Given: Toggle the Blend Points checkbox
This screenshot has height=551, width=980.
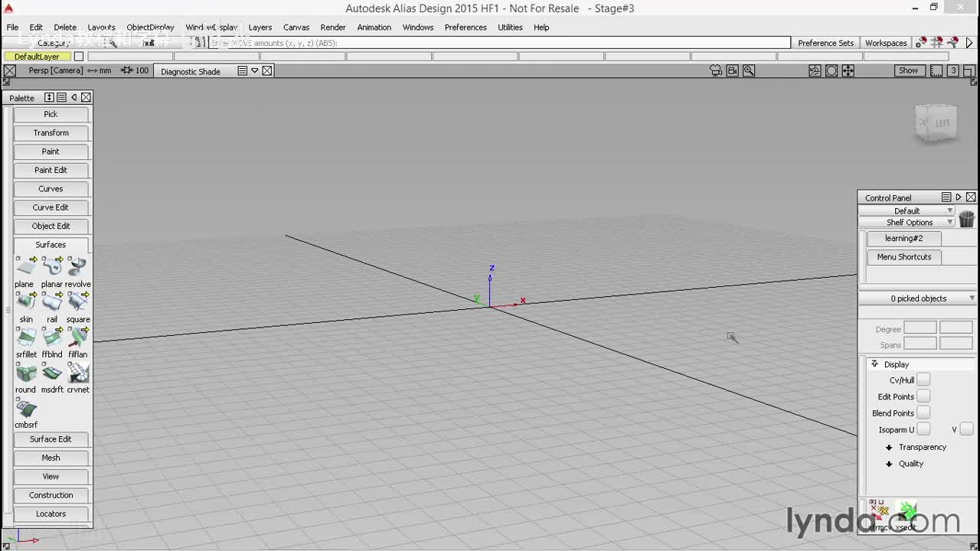Looking at the screenshot, I should click(x=923, y=412).
